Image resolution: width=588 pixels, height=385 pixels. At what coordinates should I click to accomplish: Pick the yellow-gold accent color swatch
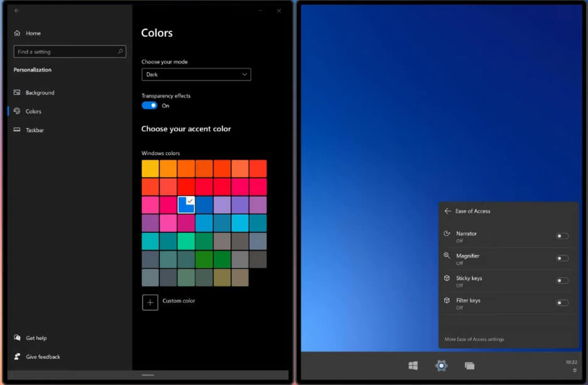(x=150, y=168)
